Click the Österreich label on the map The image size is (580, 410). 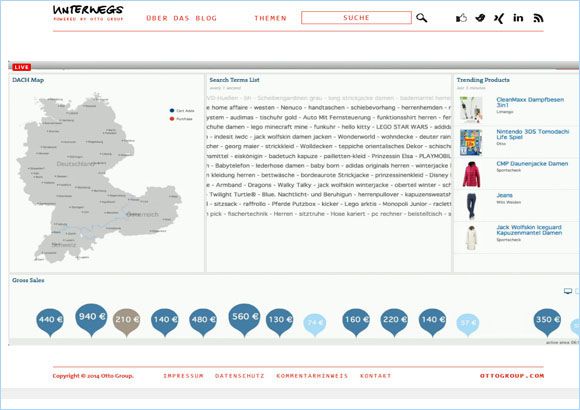(142, 214)
